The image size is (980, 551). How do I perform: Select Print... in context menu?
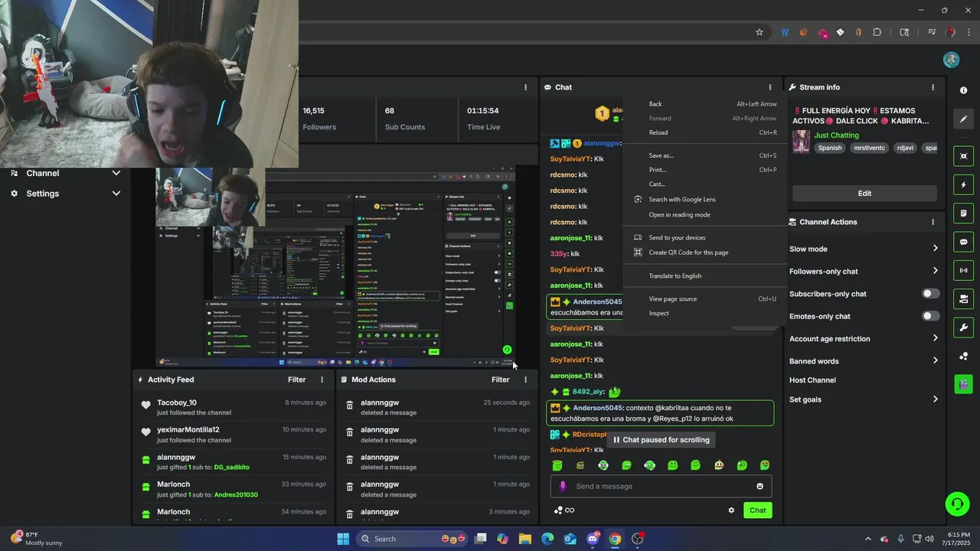click(x=704, y=170)
